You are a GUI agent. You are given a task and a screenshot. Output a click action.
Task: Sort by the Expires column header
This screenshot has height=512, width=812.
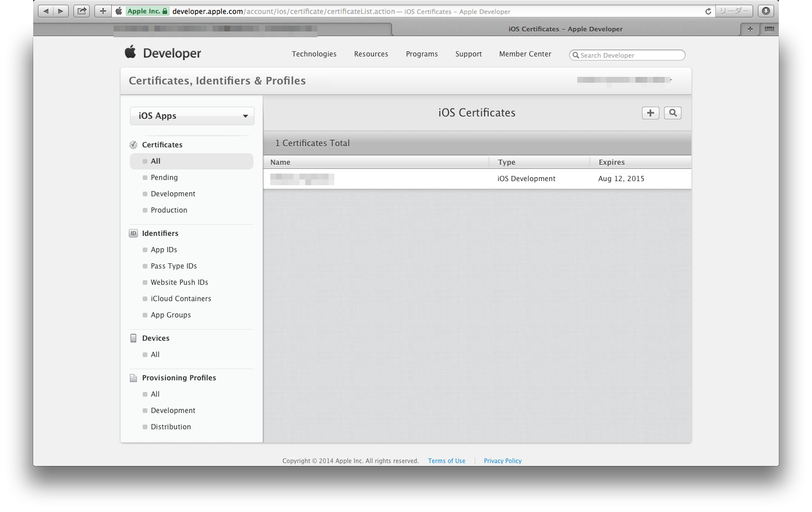(641, 163)
